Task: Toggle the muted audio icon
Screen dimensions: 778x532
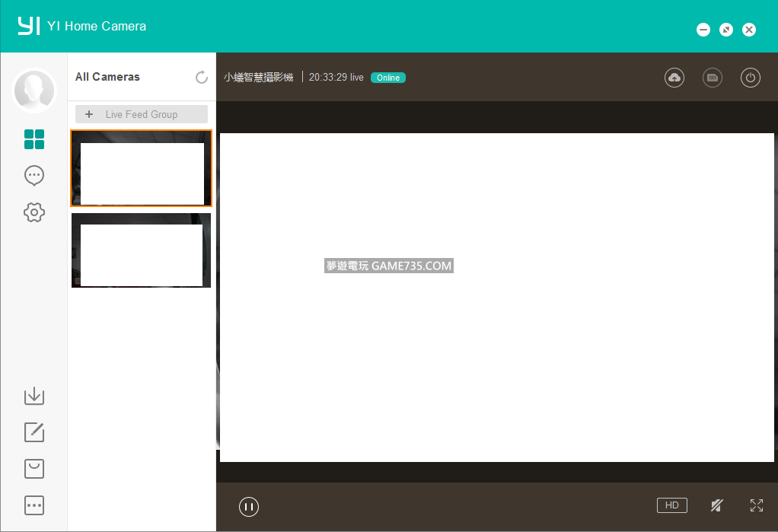Action: pos(716,505)
